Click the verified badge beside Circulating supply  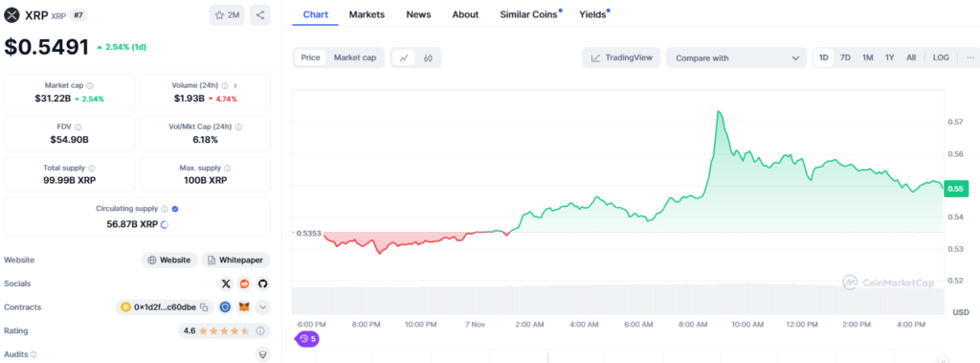pos(175,209)
